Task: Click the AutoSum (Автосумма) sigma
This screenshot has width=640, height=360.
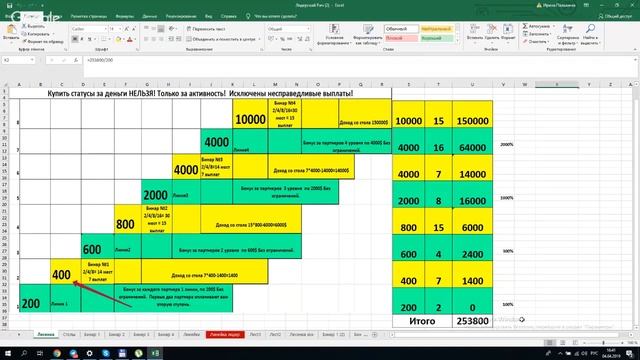Action: 525,26
